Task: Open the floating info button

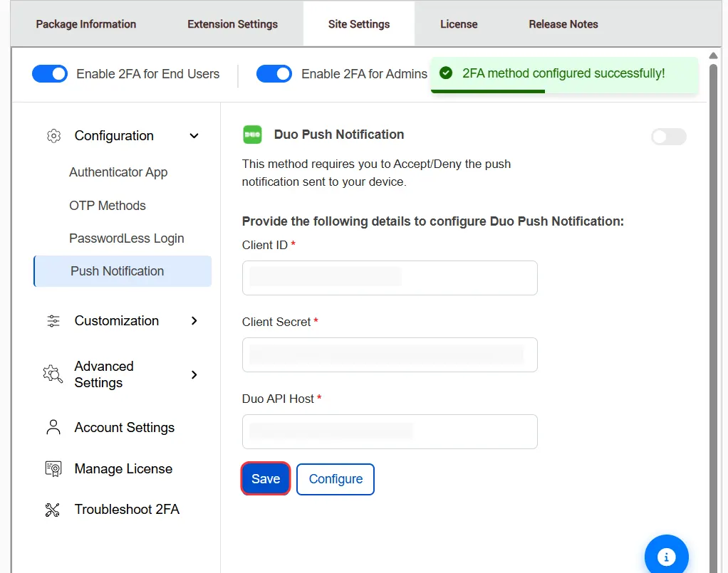Action: click(666, 555)
